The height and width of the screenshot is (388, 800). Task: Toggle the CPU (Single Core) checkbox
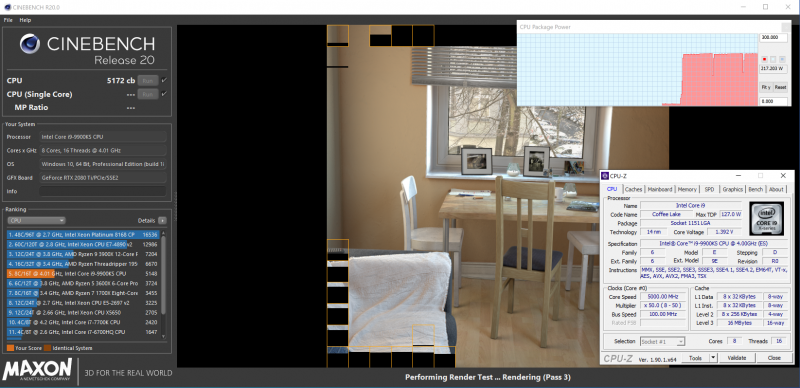click(164, 94)
